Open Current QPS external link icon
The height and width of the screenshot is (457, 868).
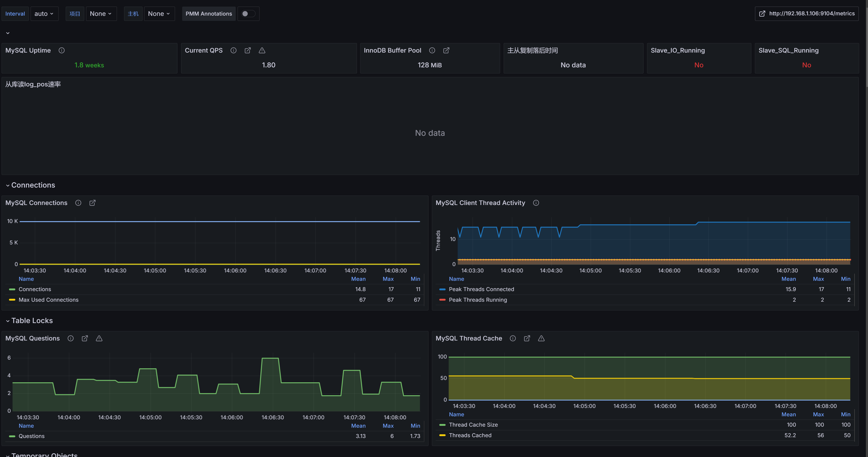tap(248, 50)
